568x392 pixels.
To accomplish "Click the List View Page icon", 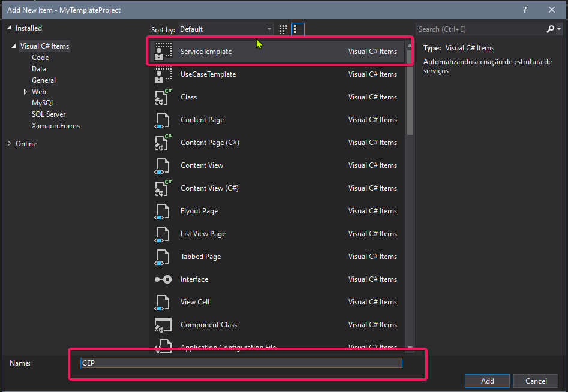I will click(x=163, y=234).
